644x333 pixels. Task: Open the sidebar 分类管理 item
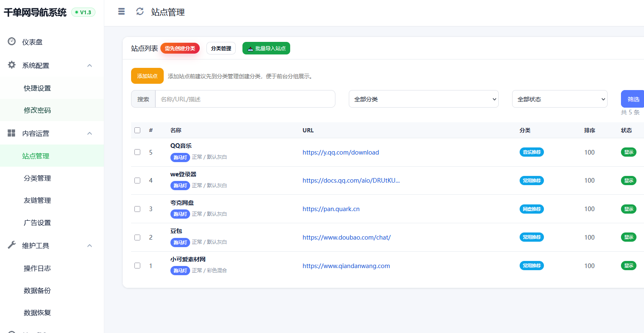click(x=52, y=178)
